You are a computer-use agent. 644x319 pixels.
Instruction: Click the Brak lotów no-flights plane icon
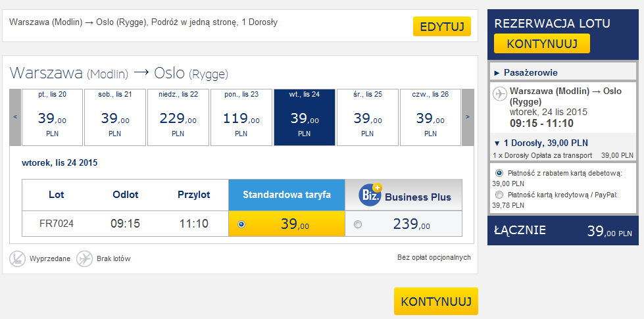point(85,259)
